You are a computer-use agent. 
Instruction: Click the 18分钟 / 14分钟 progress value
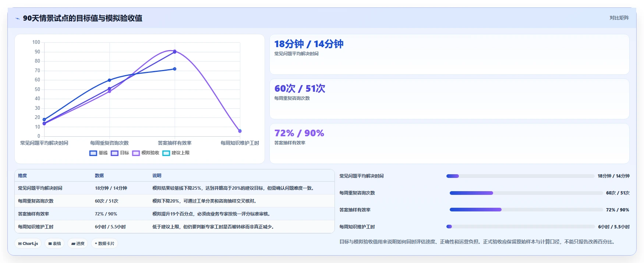[613, 176]
